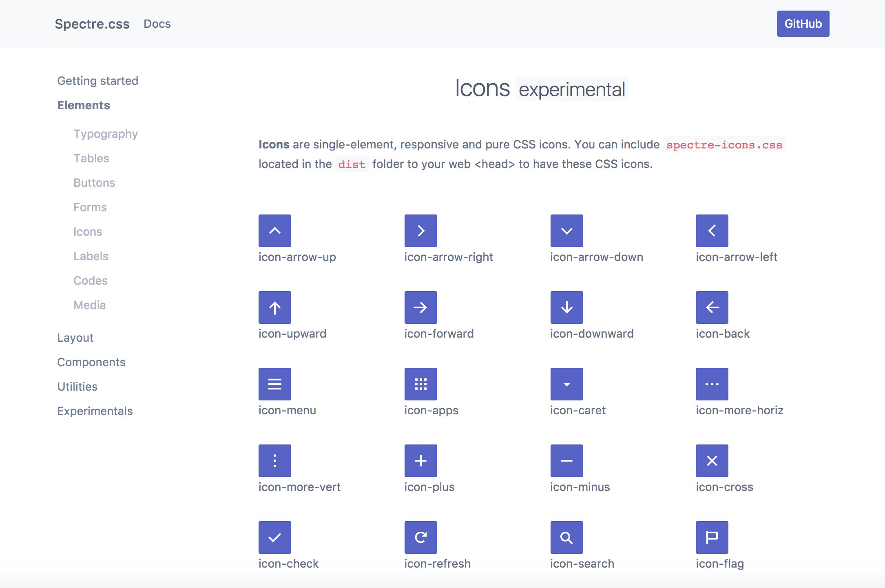Expand the Experimentals sidebar section
885x588 pixels.
95,411
